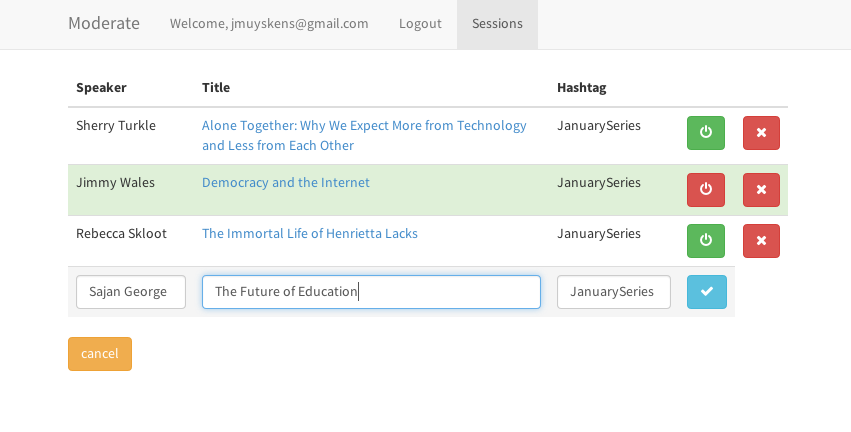Click the Hashtag field with JanuarySeries

click(613, 292)
